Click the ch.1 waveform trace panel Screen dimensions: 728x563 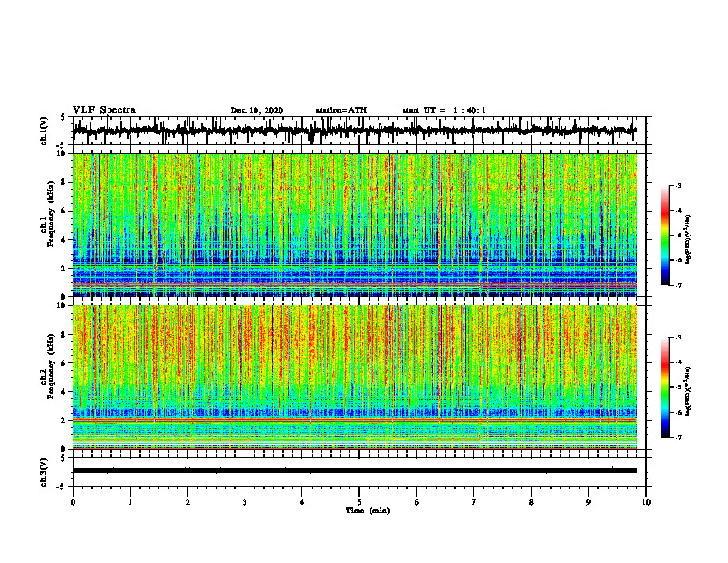359,131
